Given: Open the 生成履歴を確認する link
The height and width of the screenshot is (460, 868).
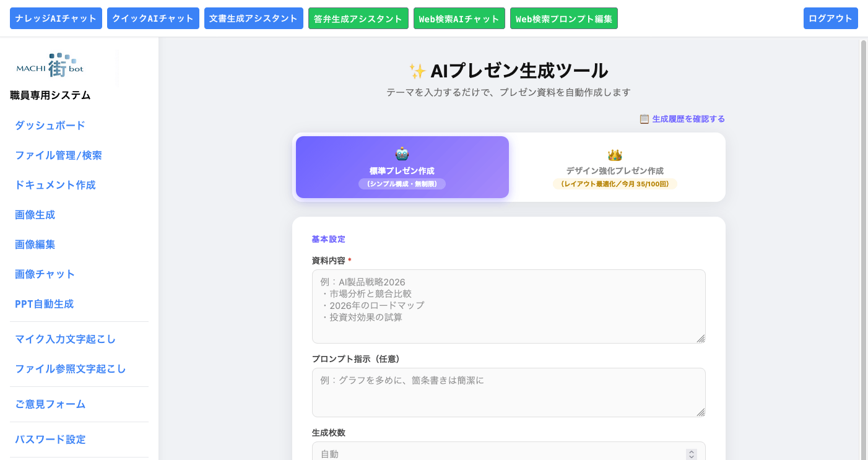Looking at the screenshot, I should point(682,119).
